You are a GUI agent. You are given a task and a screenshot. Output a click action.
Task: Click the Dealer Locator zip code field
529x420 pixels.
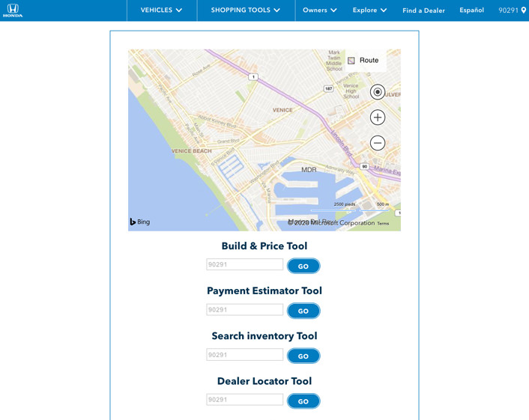(x=244, y=400)
